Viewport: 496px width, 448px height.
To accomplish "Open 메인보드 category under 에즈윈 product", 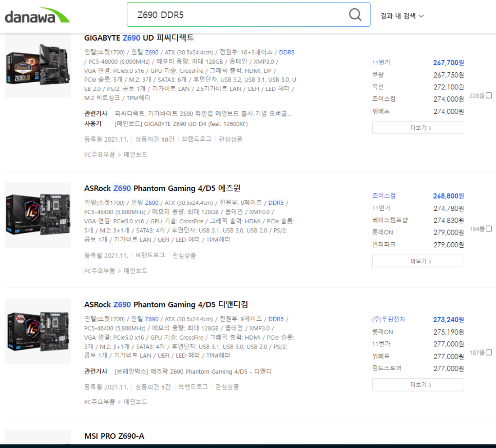I will coord(136,271).
